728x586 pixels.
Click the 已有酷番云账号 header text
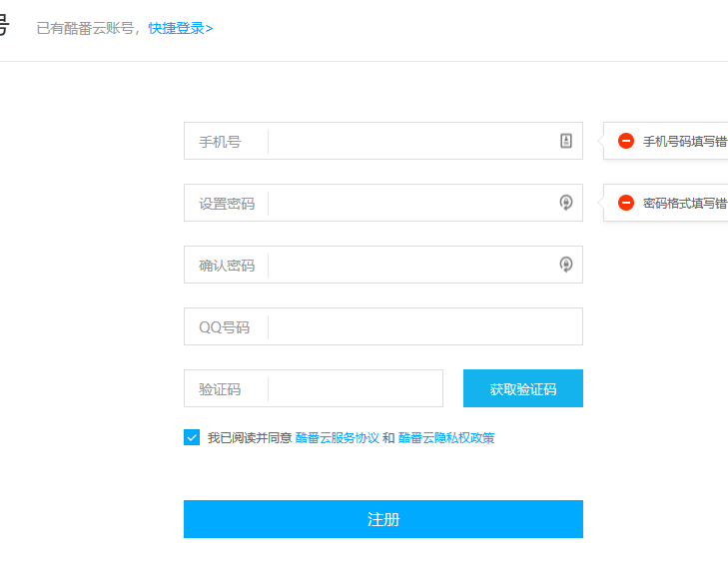pyautogui.click(x=86, y=28)
